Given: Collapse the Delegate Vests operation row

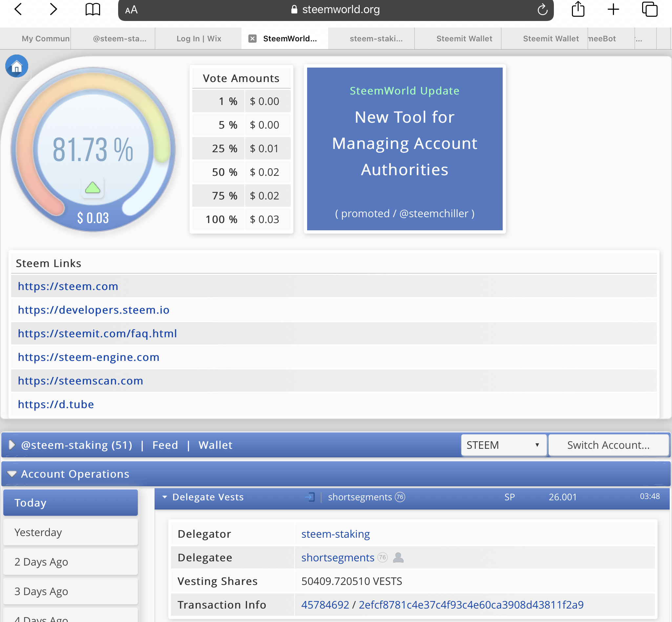Looking at the screenshot, I should pos(165,497).
